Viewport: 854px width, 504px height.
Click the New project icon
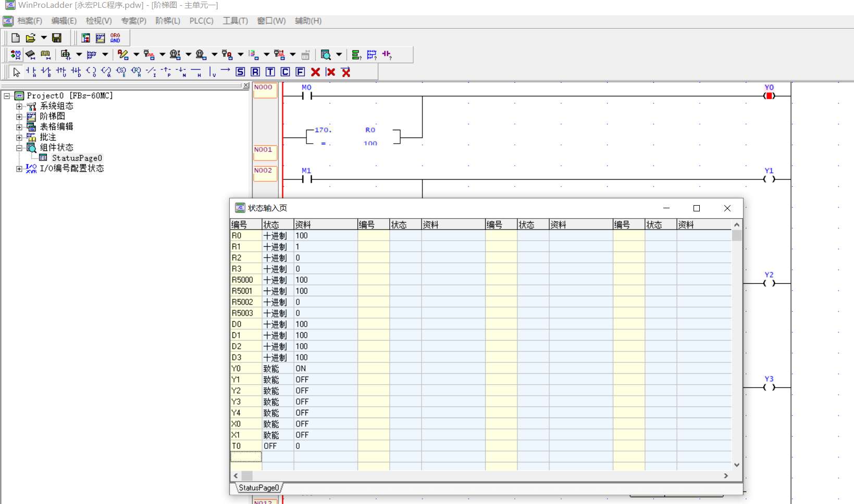16,38
